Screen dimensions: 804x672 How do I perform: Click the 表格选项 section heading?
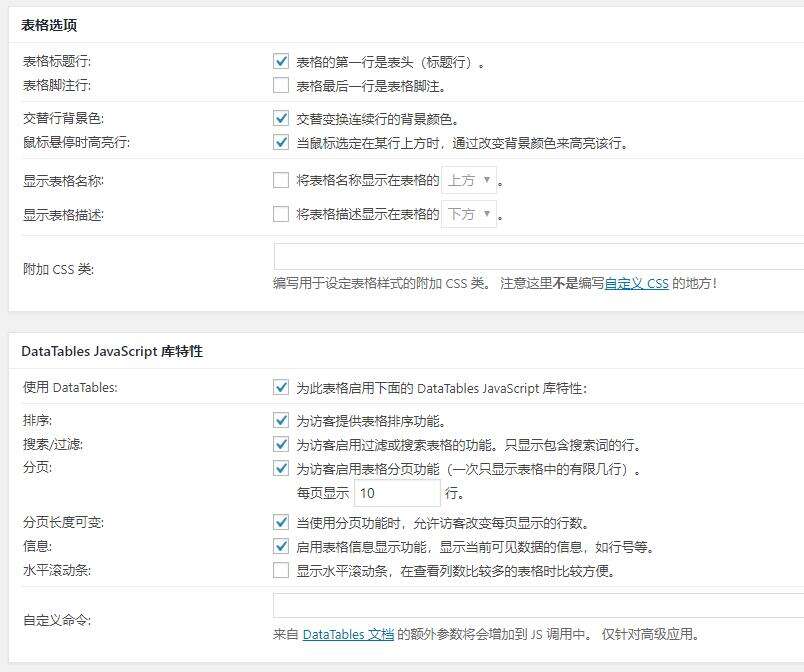(x=49, y=25)
